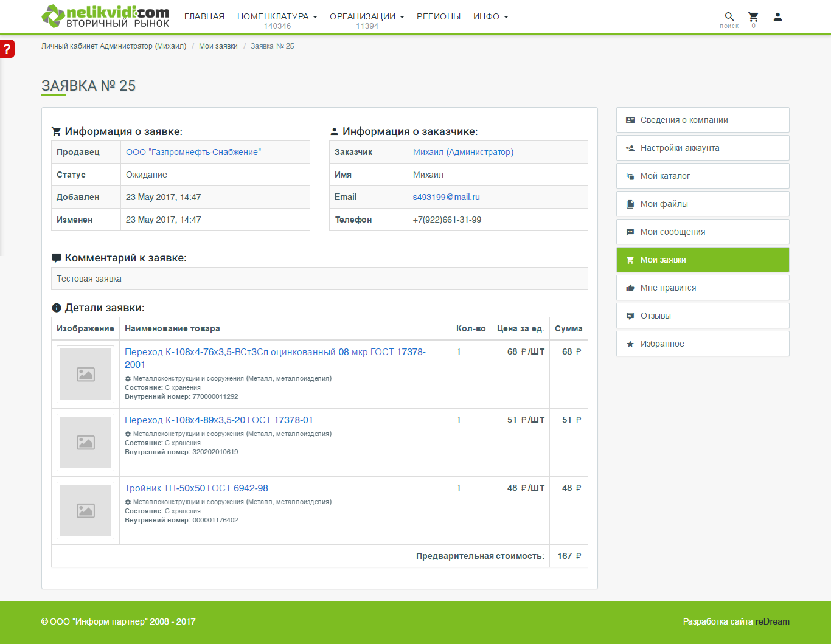Screen dimensions: 831x644
Task: Click gear icon under Тройник ТП-50х50 item
Action: pos(128,502)
